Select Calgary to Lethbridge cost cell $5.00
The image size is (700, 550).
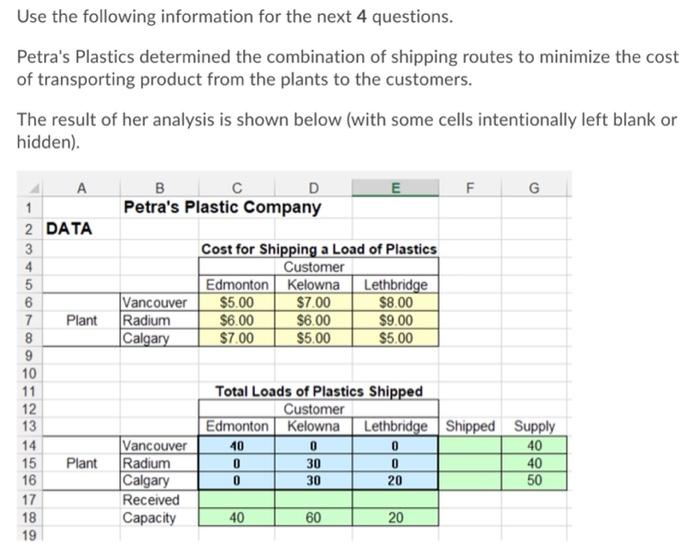(x=396, y=338)
